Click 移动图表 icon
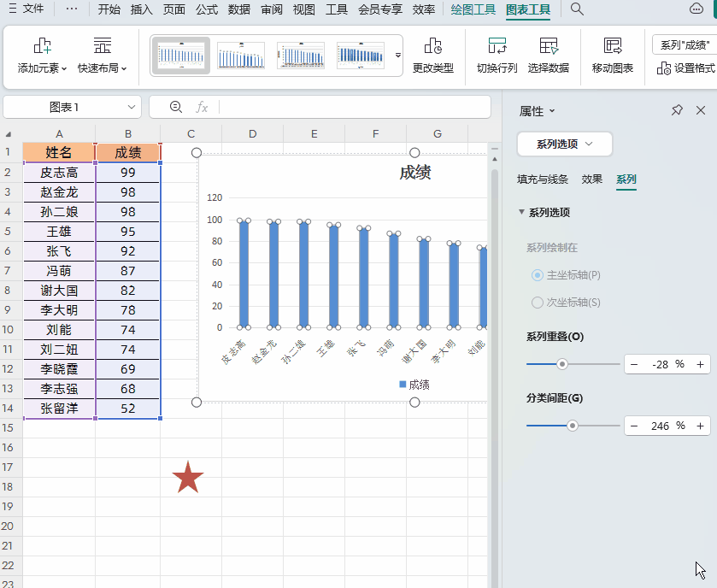The image size is (717, 588). pos(612,56)
